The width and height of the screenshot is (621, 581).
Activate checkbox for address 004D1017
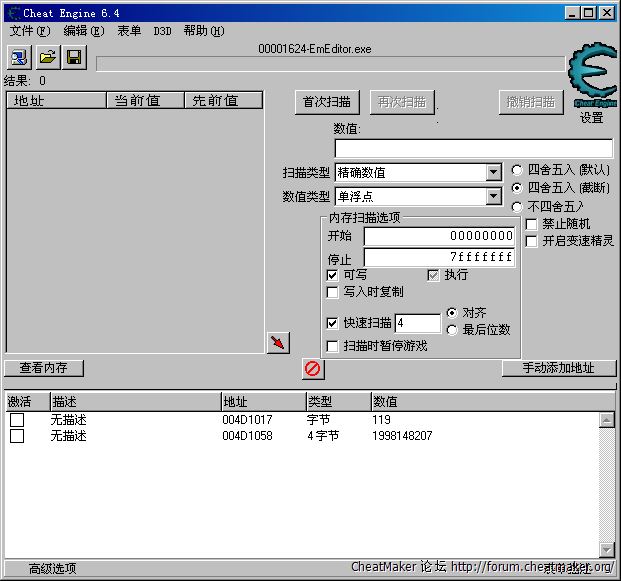(x=17, y=420)
